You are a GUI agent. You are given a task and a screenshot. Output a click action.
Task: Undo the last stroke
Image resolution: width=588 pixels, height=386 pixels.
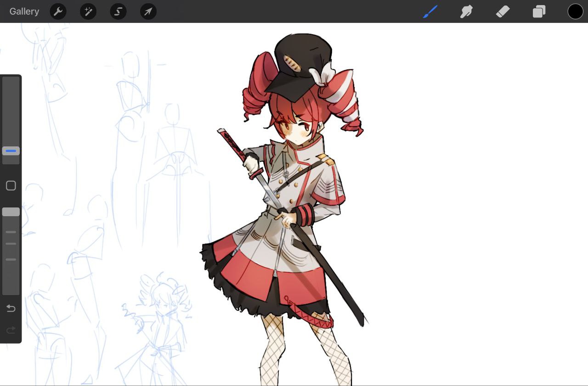11,308
